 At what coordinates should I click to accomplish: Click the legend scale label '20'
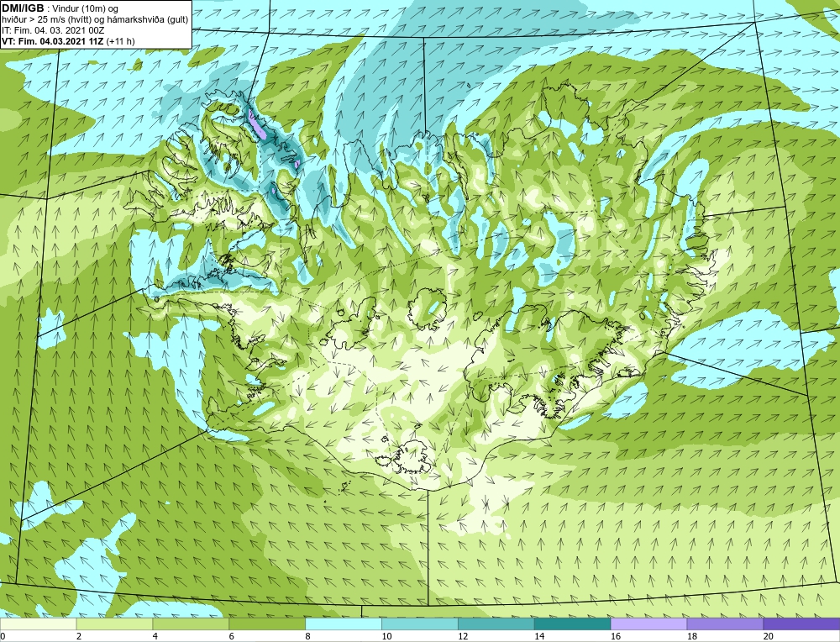click(769, 636)
